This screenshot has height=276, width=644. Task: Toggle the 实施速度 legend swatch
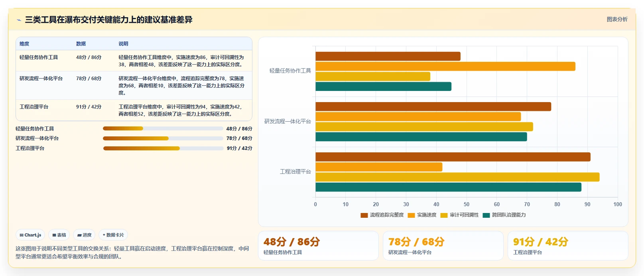(x=411, y=215)
